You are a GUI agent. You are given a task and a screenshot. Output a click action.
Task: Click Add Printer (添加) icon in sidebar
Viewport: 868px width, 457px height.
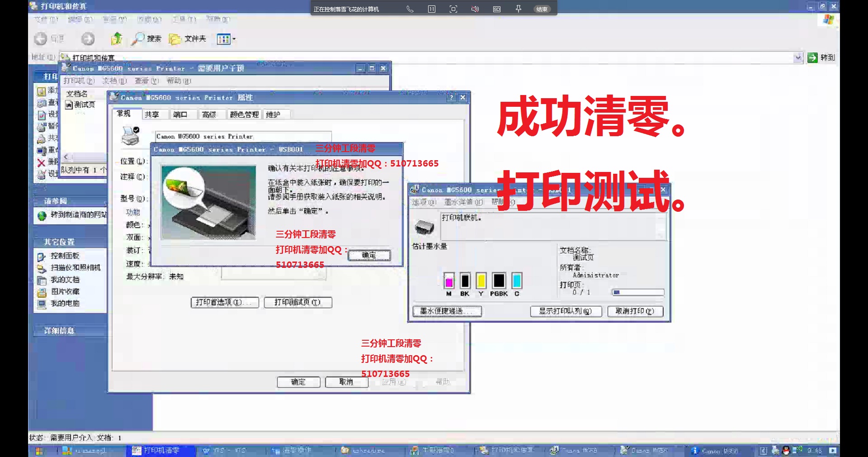tap(42, 91)
